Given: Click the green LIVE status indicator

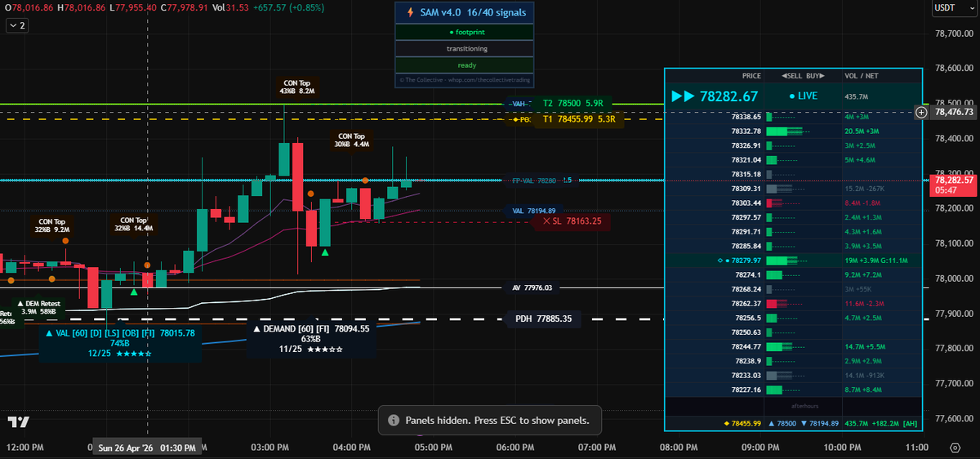Looking at the screenshot, I should [x=804, y=96].
